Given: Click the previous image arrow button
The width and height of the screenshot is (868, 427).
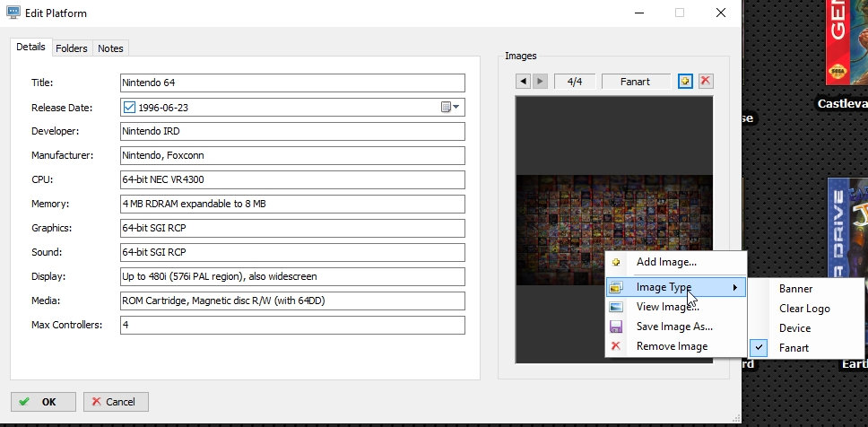Looking at the screenshot, I should point(523,82).
